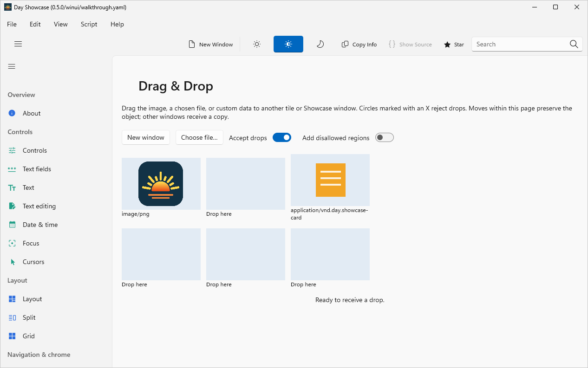
Task: Open the View menu
Action: (61, 24)
